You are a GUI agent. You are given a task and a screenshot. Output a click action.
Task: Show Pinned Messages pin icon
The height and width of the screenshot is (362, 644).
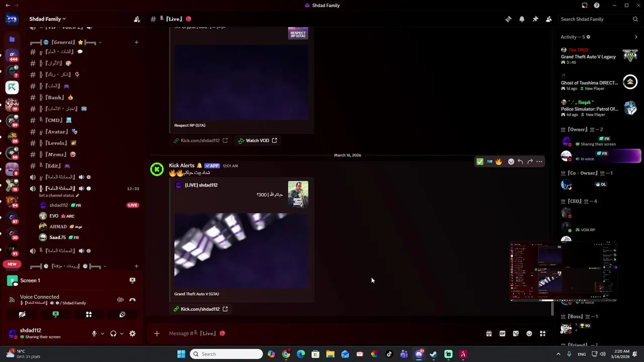[535, 19]
